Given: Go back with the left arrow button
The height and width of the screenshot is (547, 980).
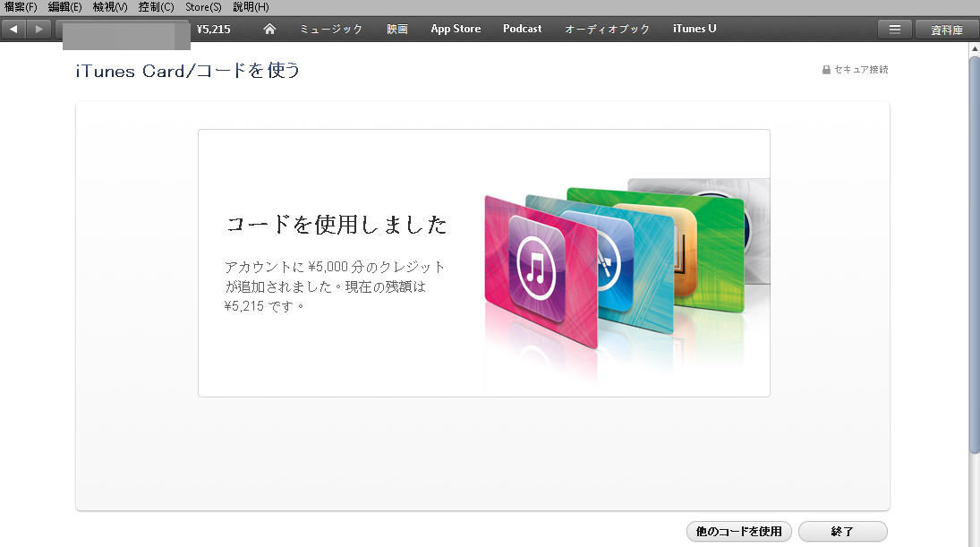Looking at the screenshot, I should [x=13, y=29].
